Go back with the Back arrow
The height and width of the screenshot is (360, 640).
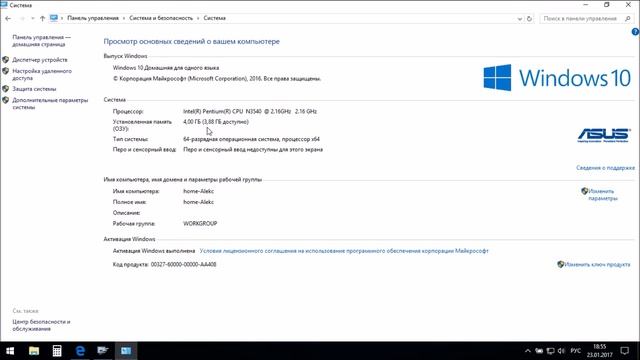click(x=8, y=18)
